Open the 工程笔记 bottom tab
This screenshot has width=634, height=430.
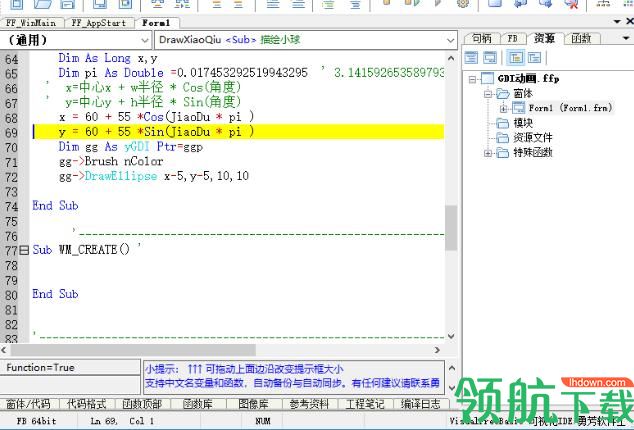[365, 404]
